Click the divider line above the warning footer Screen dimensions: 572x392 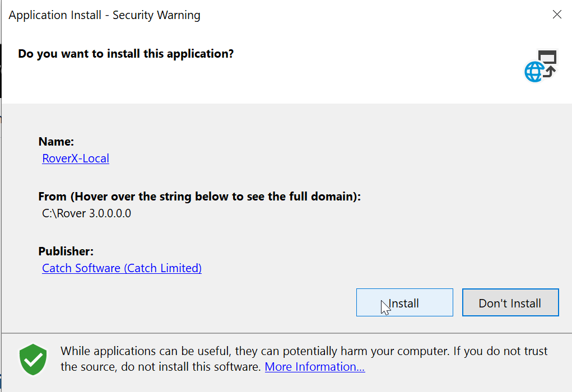tap(286, 333)
